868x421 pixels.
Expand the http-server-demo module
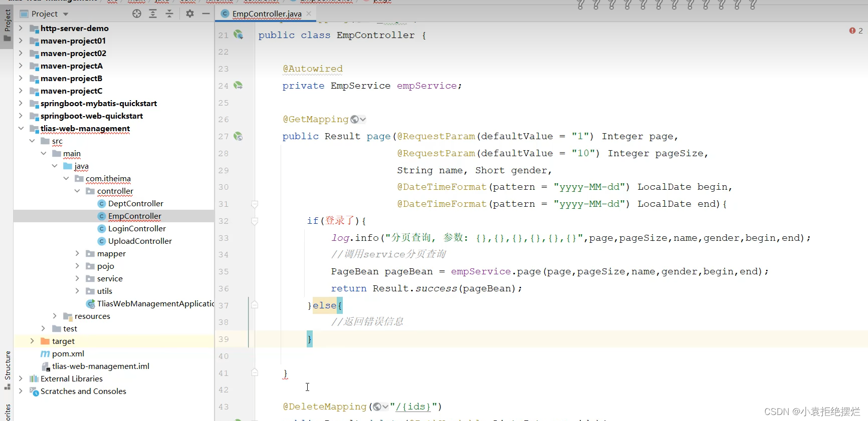[21, 28]
